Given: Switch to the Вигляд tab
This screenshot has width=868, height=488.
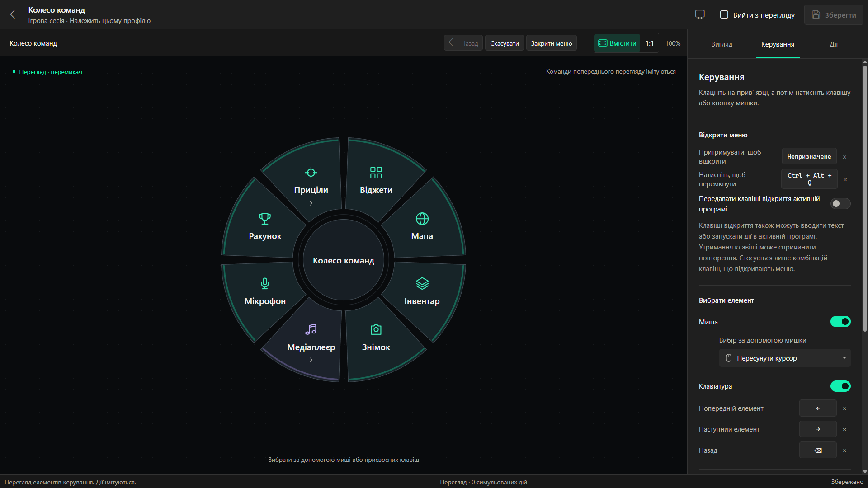Looking at the screenshot, I should coord(722,44).
